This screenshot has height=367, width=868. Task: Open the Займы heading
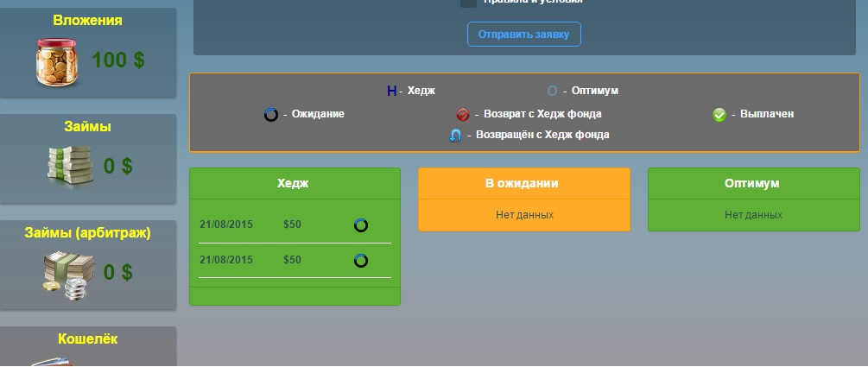[x=87, y=127]
